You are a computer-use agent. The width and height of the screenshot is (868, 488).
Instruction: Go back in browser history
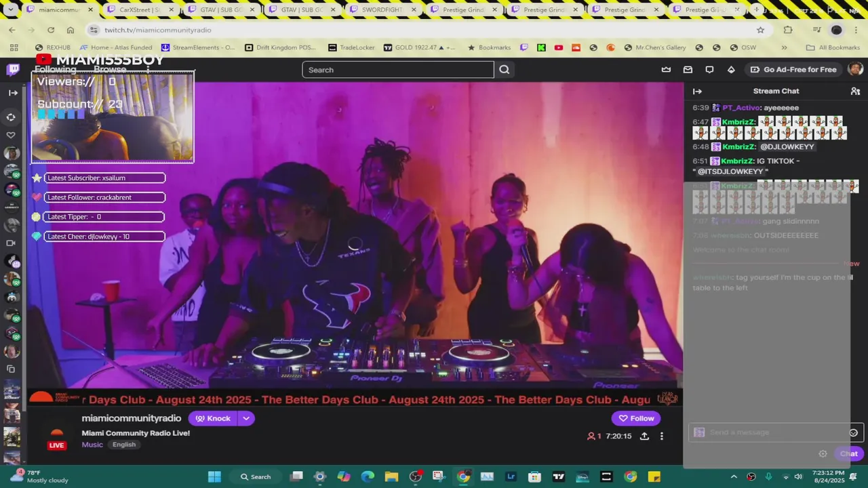point(12,30)
